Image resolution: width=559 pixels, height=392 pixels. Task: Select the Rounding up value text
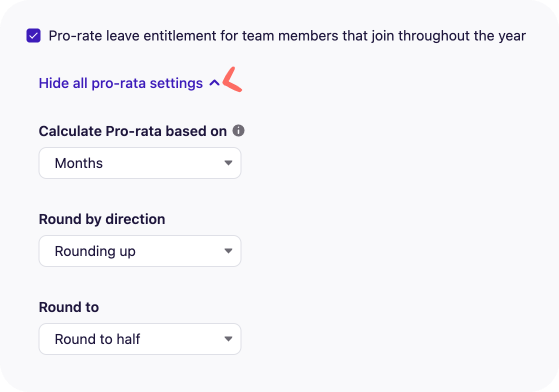pos(95,251)
